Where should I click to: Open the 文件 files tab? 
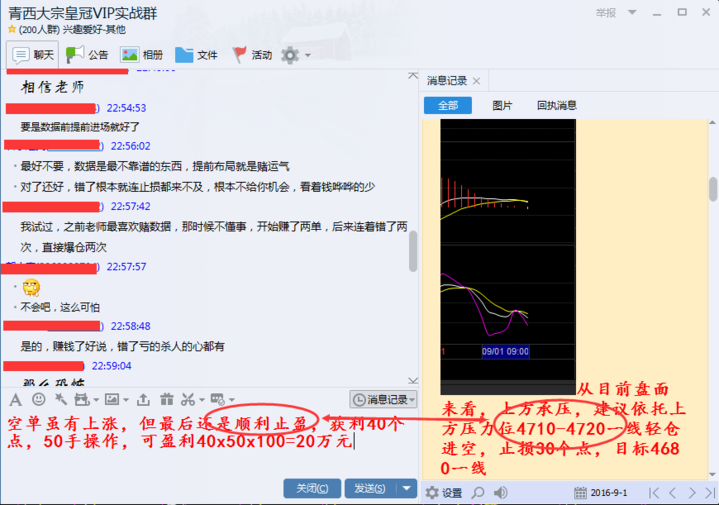pos(196,55)
